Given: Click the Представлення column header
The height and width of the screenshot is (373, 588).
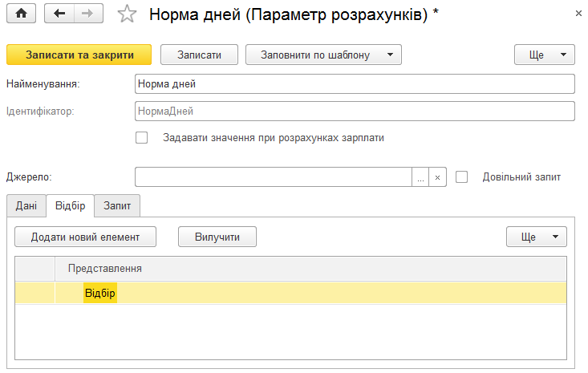Looking at the screenshot, I should [310, 269].
